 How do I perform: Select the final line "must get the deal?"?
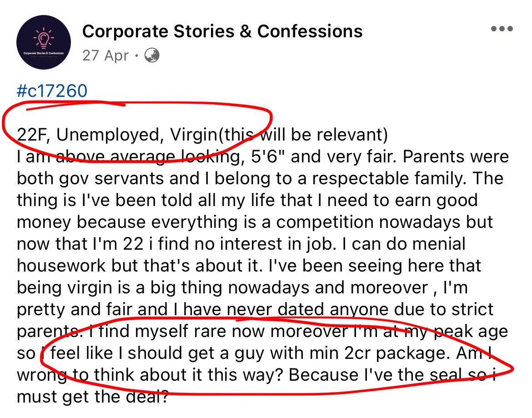pyautogui.click(x=93, y=397)
